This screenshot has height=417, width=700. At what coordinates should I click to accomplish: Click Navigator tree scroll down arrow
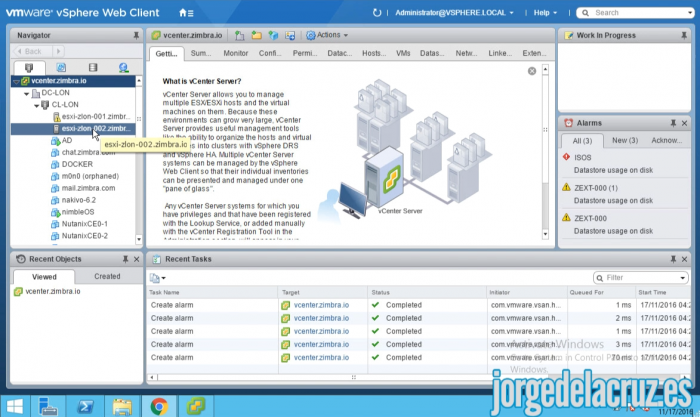point(139,239)
